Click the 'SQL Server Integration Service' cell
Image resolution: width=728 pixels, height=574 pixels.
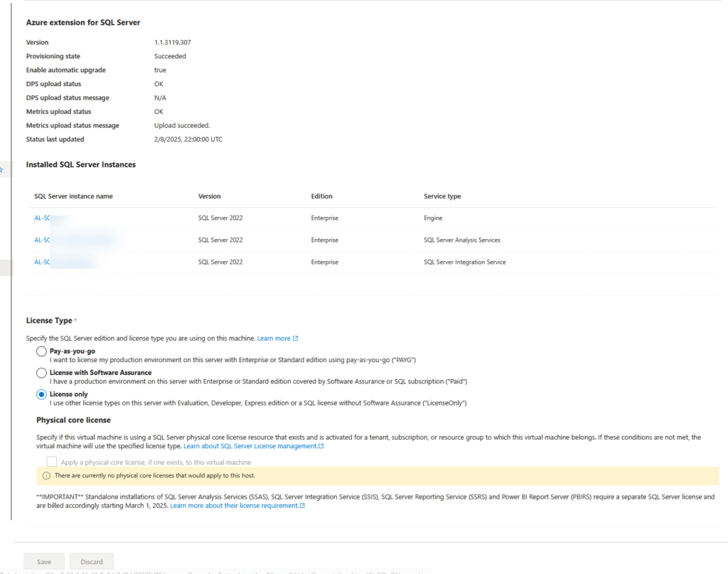point(465,262)
